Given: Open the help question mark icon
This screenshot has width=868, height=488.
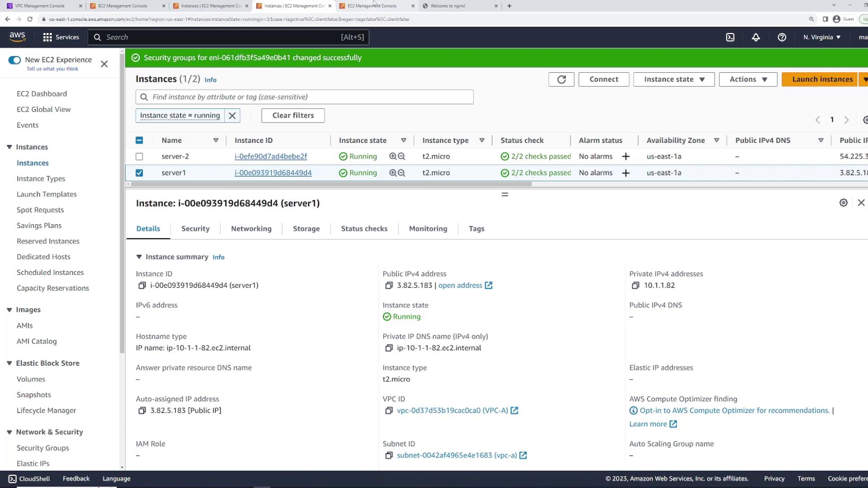Looking at the screenshot, I should [x=782, y=37].
